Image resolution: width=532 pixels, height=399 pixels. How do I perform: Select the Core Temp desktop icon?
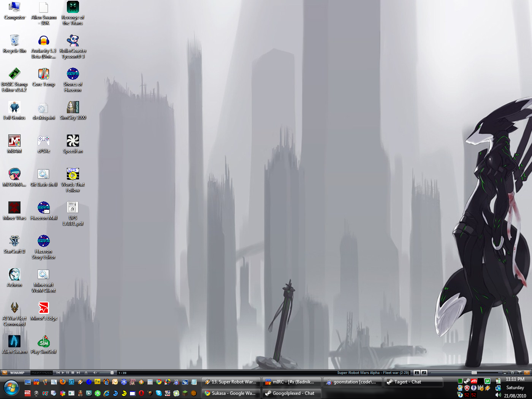(44, 78)
